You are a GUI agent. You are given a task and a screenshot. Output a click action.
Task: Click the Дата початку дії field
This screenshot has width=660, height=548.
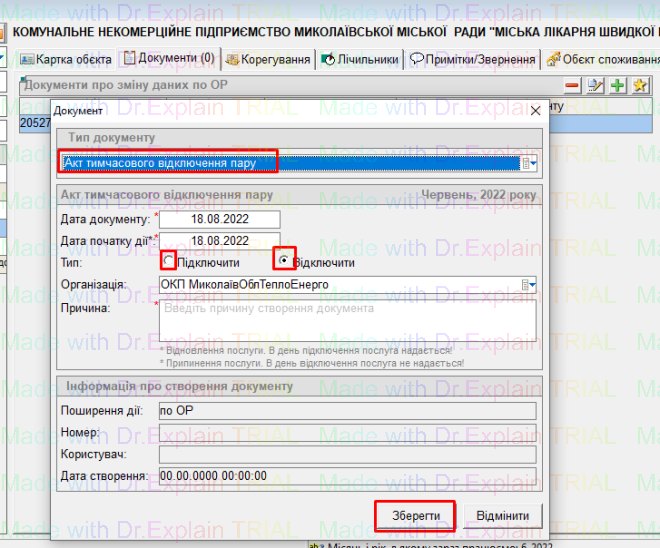click(x=220, y=241)
